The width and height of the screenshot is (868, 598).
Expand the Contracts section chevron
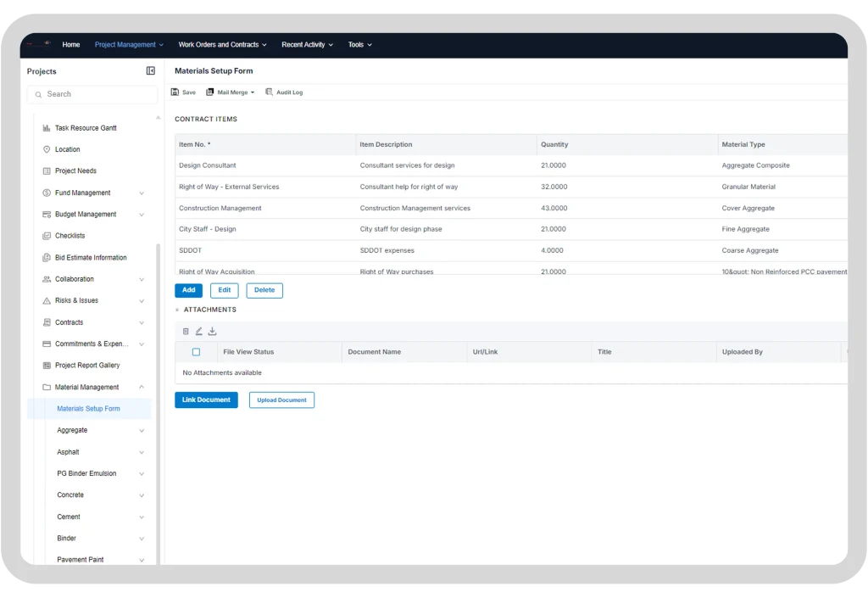point(142,323)
